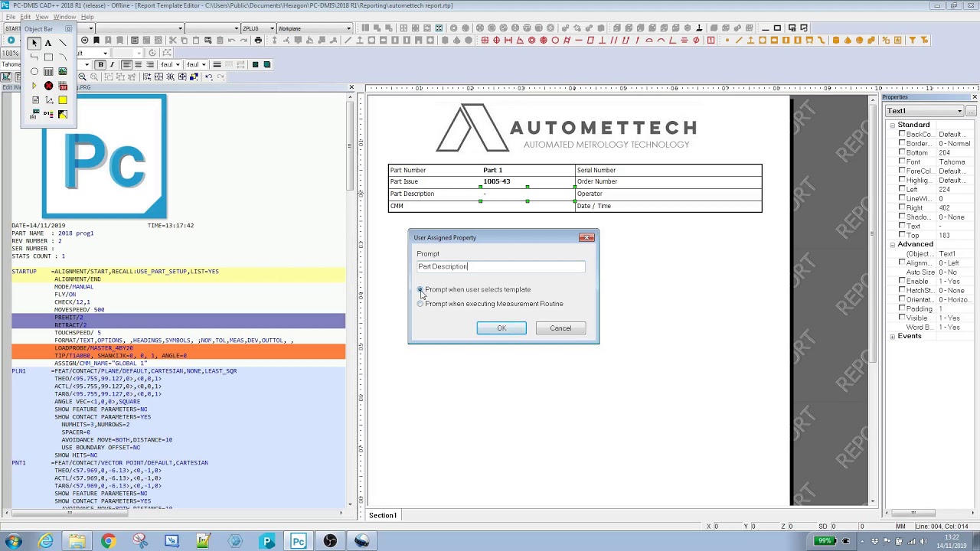Tick the BackColor property checkbox
Viewport: 980px width, 551px height.
pos(902,134)
